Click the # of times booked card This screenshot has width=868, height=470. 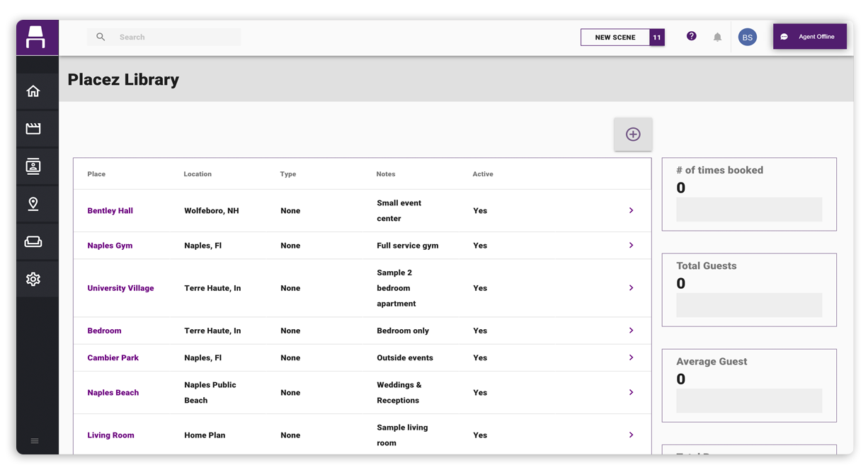click(x=749, y=194)
